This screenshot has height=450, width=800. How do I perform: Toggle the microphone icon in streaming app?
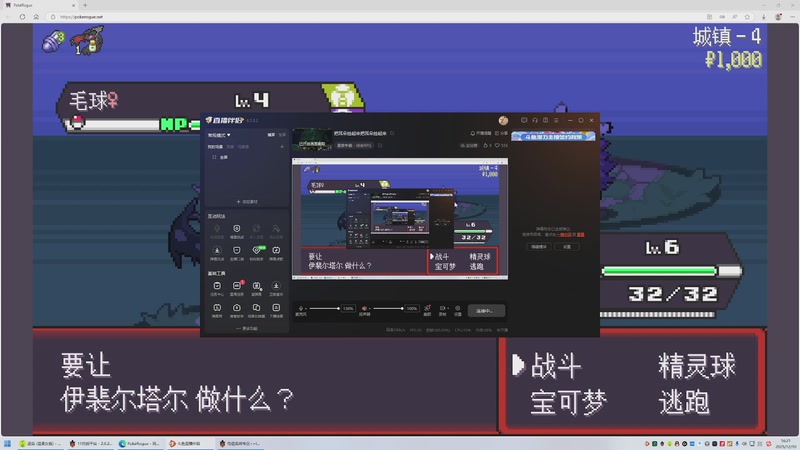(301, 308)
